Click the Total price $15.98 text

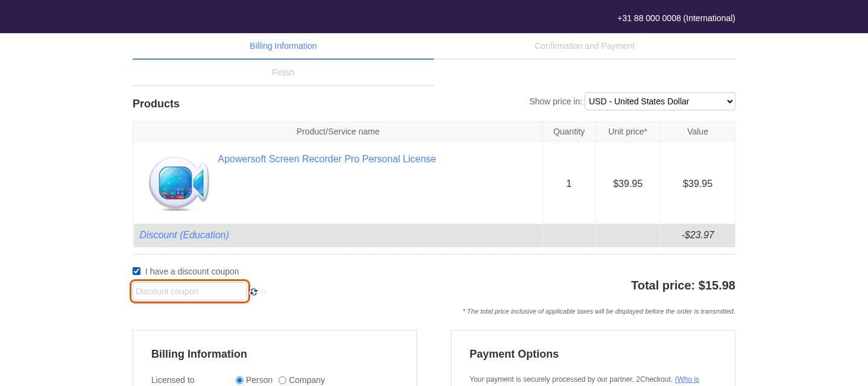[683, 285]
